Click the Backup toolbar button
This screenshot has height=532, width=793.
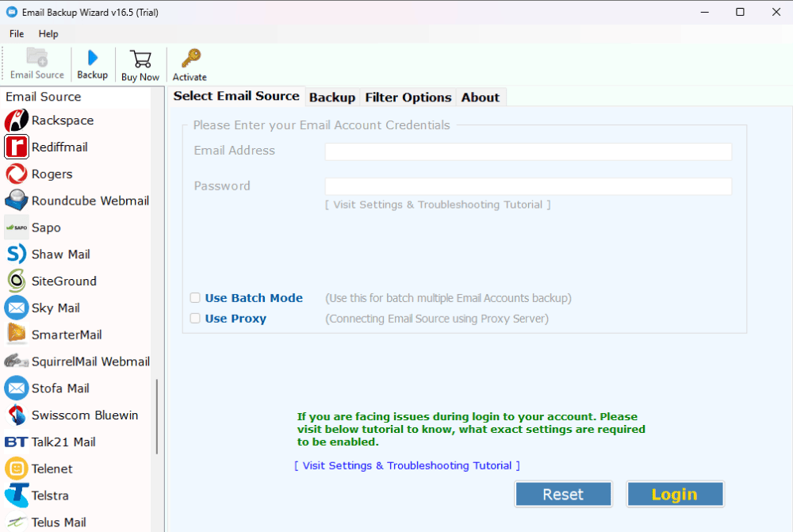[x=92, y=63]
